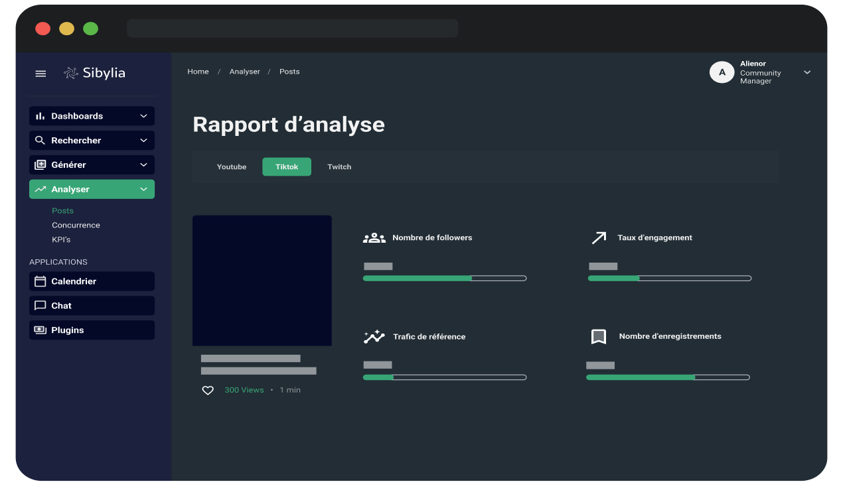Click the user avatar A
This screenshot has height=504, width=843.
coord(722,72)
